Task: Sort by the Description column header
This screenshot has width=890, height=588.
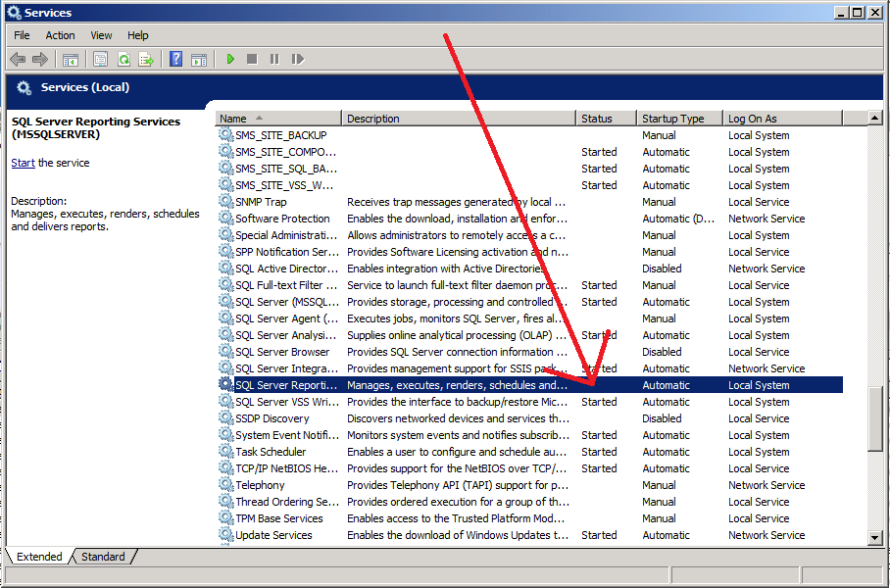Action: pyautogui.click(x=459, y=119)
